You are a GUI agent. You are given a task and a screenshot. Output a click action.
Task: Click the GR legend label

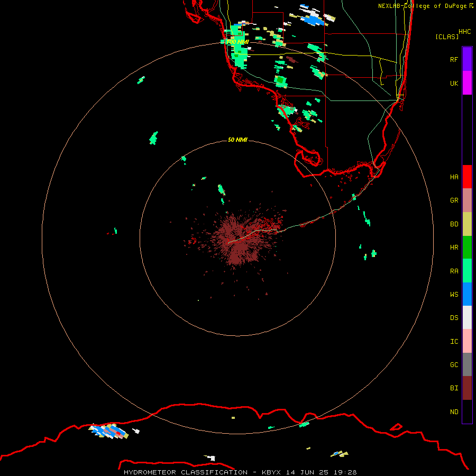coord(454,200)
